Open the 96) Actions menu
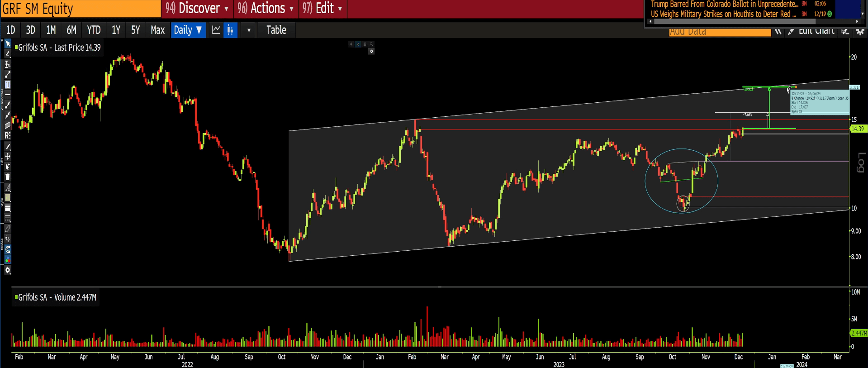This screenshot has height=368, width=868. point(266,8)
